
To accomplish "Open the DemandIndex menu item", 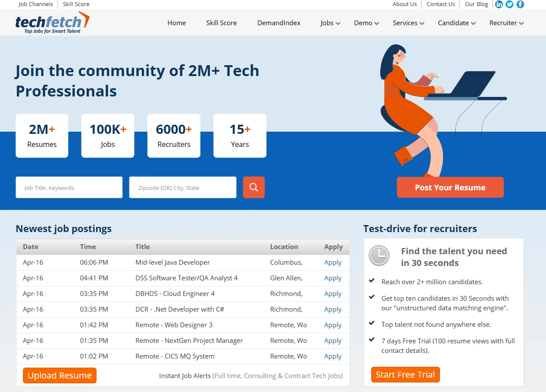I will click(279, 23).
